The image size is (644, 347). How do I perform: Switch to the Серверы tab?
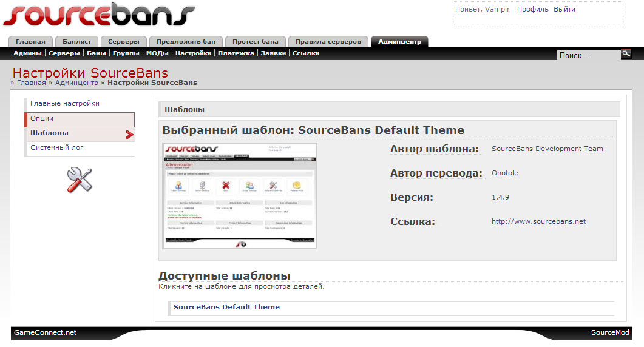click(124, 41)
